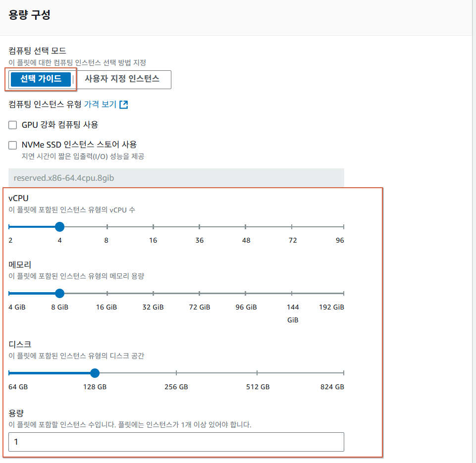476x463 pixels.
Task: Set vCPU slider to minimum 2
Action: 9,227
